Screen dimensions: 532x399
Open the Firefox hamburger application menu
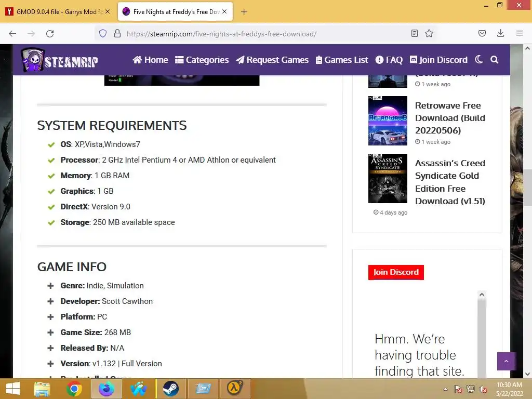(520, 33)
